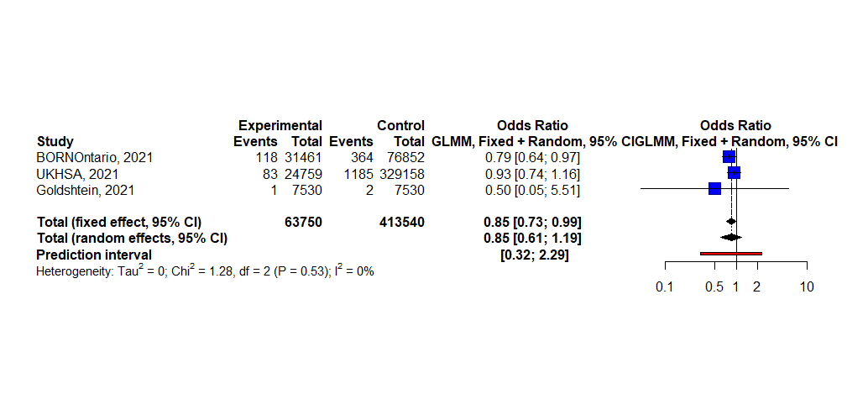Screen dimensions: 868x394
Task: Click the Control column header
Action: (x=400, y=125)
